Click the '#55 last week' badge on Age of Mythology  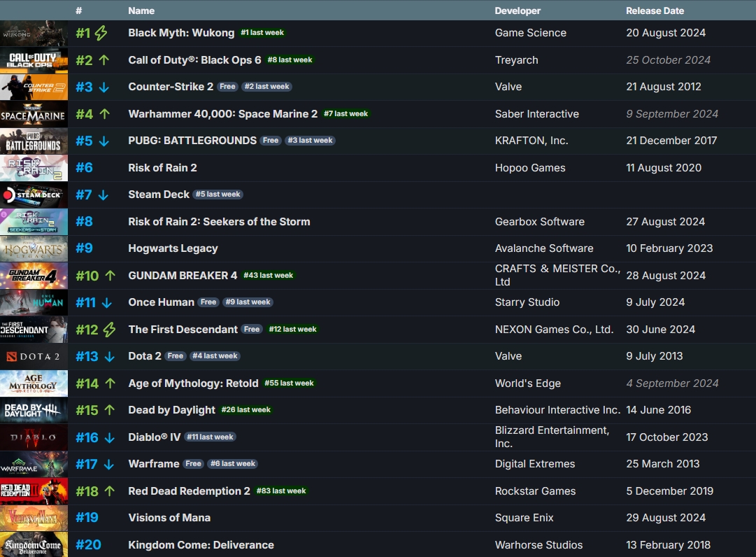coord(289,383)
